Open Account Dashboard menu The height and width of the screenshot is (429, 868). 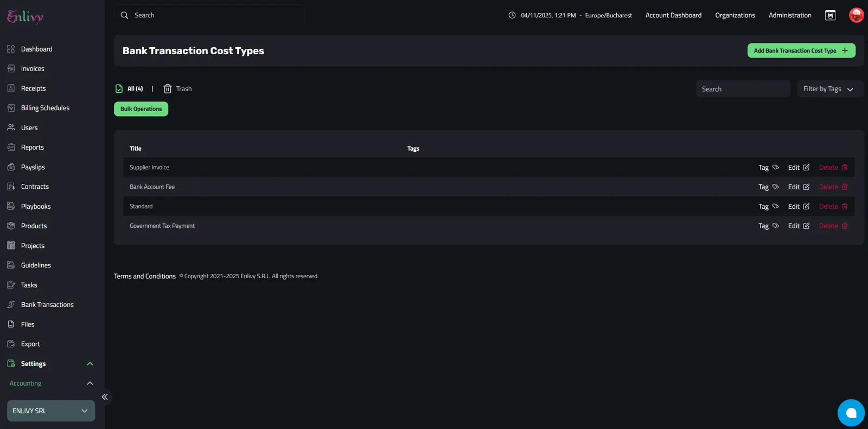pos(673,15)
